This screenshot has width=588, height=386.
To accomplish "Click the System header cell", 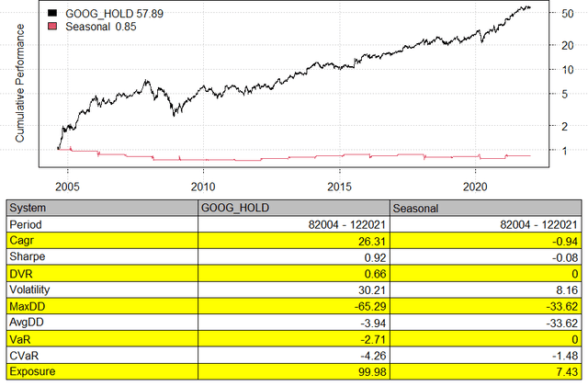I will [102, 208].
